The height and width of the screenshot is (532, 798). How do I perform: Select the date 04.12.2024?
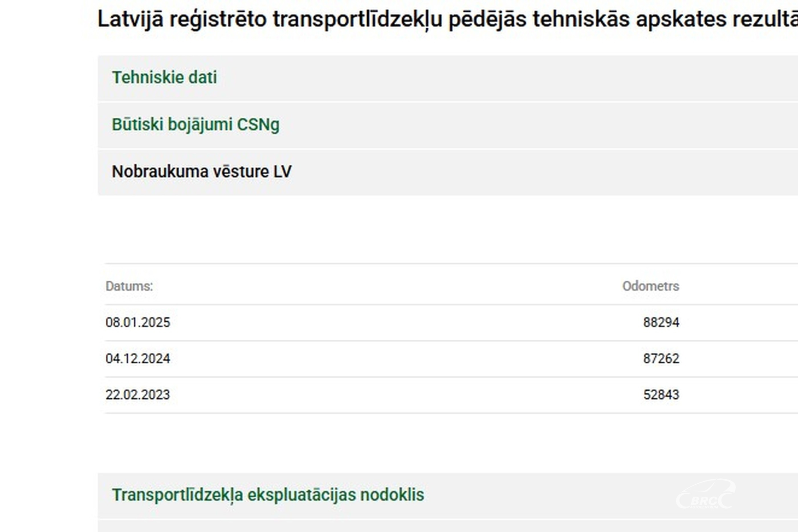[138, 359]
